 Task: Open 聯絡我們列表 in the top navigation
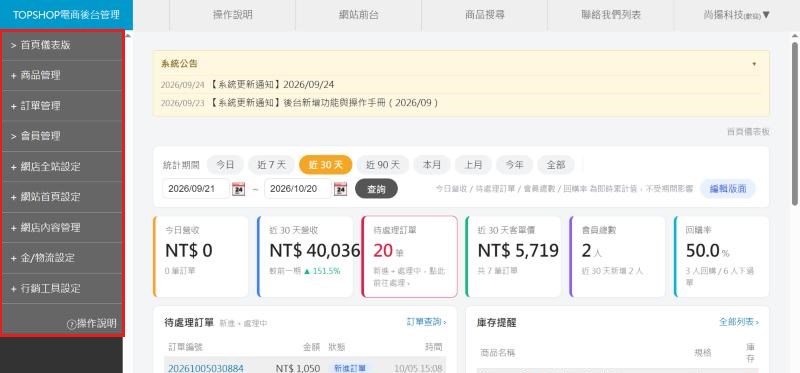click(611, 15)
